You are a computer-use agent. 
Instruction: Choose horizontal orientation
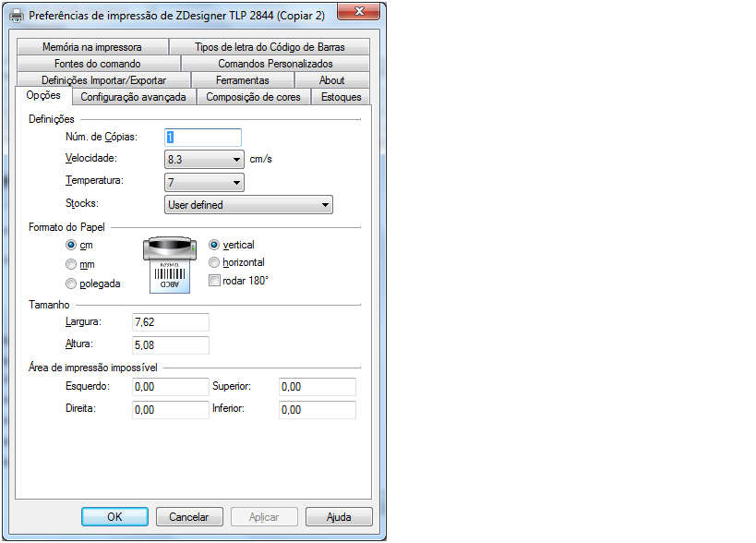(214, 262)
